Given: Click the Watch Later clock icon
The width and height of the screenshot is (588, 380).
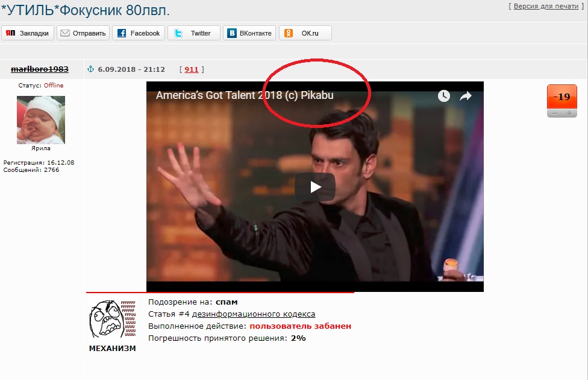Looking at the screenshot, I should [443, 96].
